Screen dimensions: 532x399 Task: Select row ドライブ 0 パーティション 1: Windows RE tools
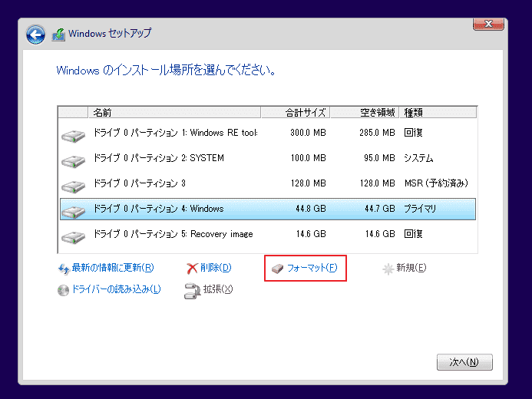268,133
